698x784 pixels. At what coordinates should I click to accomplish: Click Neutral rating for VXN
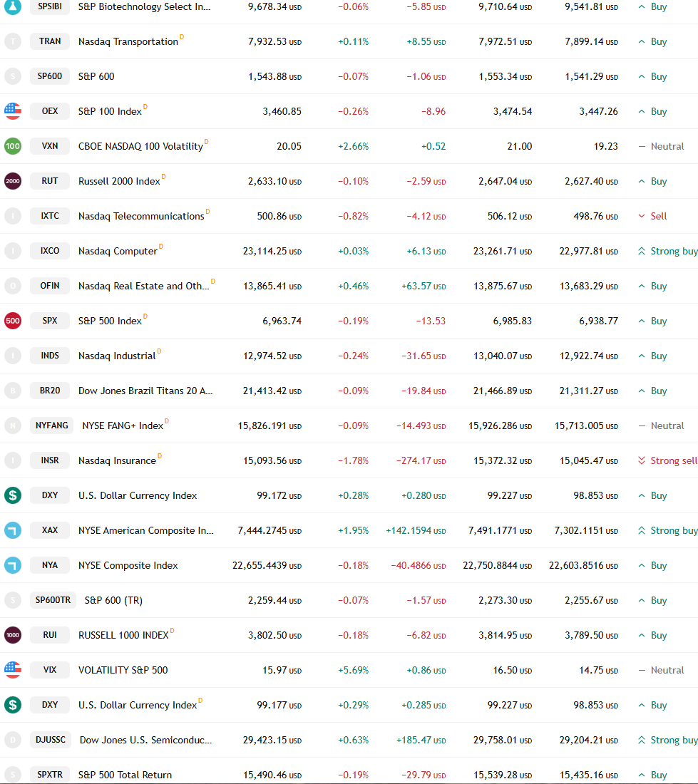661,147
